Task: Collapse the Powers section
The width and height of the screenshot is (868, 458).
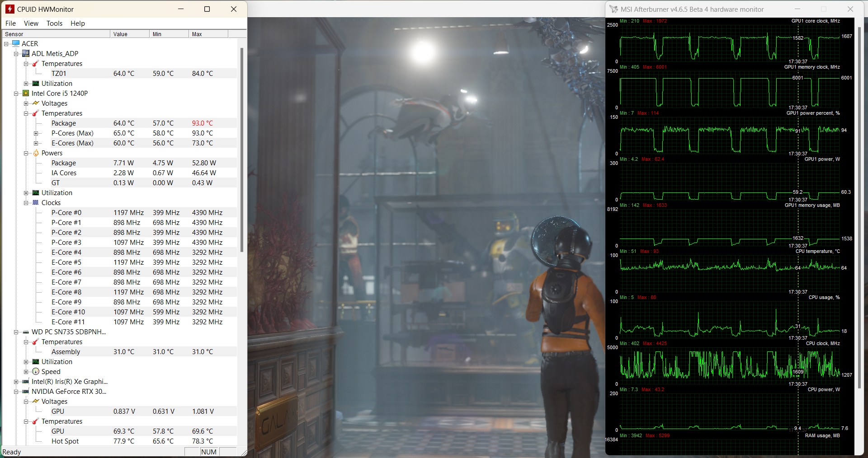Action: click(26, 153)
